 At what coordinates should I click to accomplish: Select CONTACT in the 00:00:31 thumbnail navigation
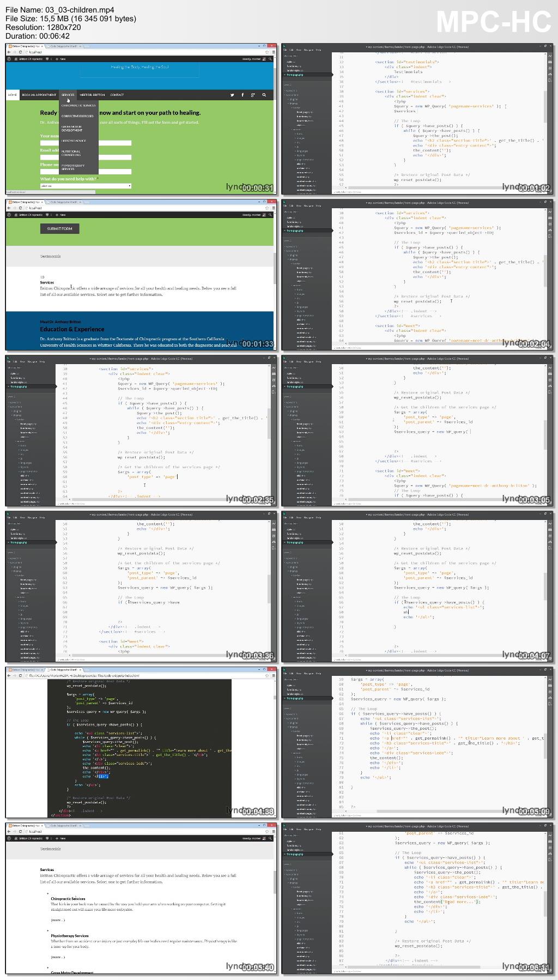click(x=117, y=95)
